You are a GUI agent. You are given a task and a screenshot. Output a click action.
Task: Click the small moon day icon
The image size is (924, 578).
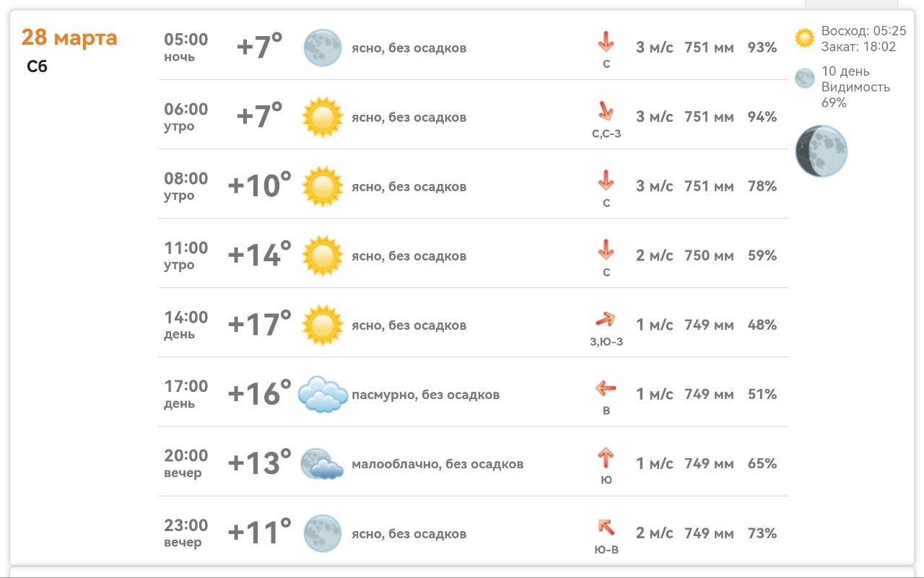[x=804, y=79]
